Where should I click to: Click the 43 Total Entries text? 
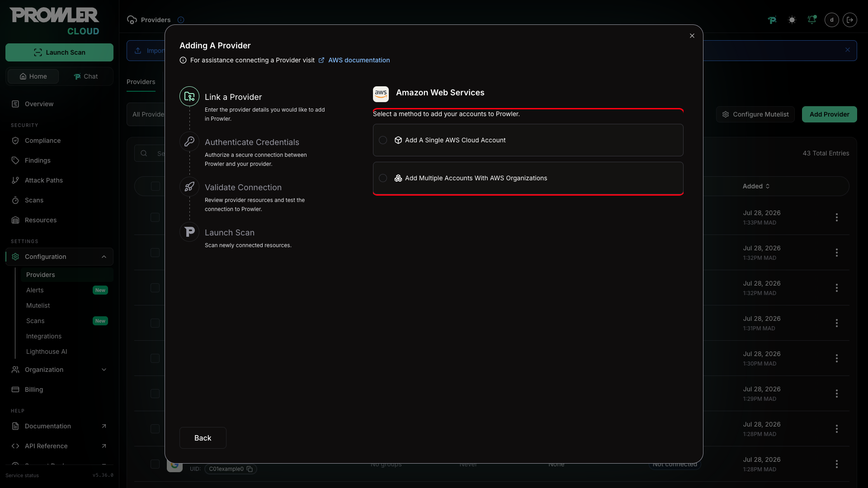[x=826, y=153]
